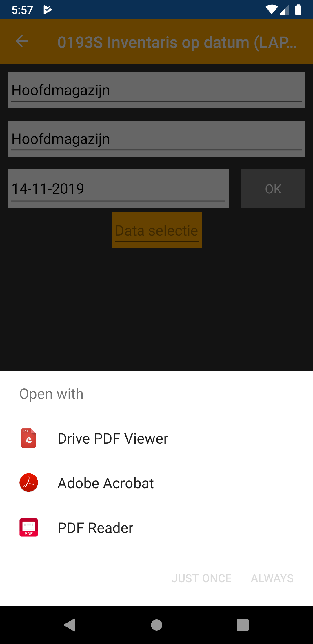
Task: Tap the Android back navigation triangle
Action: point(70,625)
